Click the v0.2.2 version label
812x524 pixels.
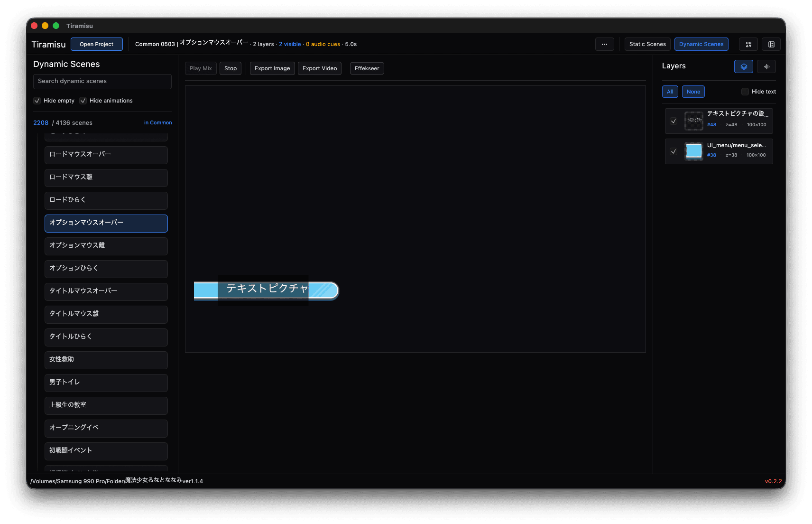(x=773, y=481)
